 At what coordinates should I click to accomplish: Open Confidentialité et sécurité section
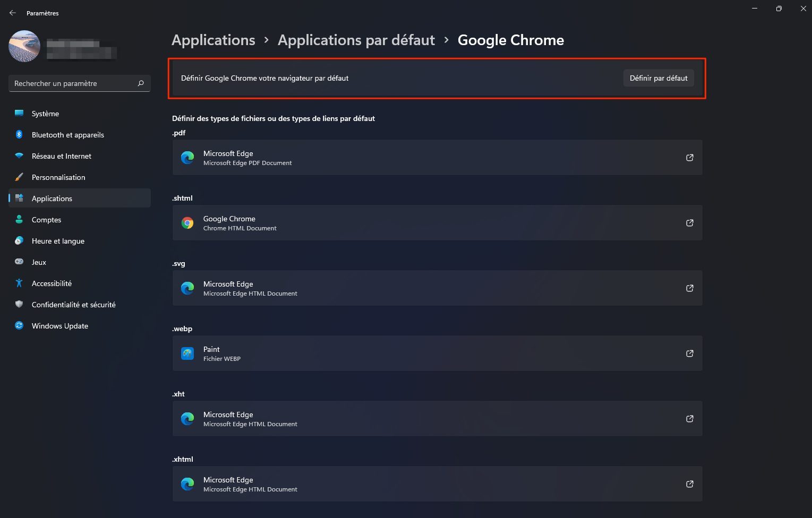pos(80,305)
